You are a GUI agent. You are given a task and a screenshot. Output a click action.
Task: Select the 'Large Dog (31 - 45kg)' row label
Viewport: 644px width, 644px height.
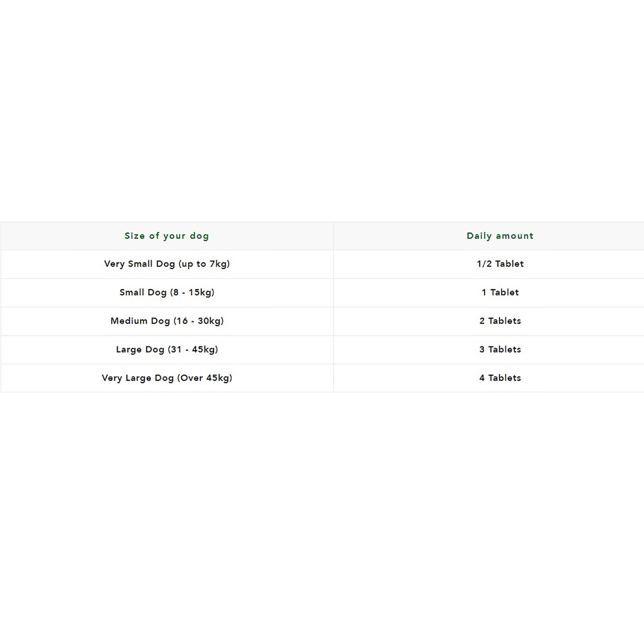167,350
